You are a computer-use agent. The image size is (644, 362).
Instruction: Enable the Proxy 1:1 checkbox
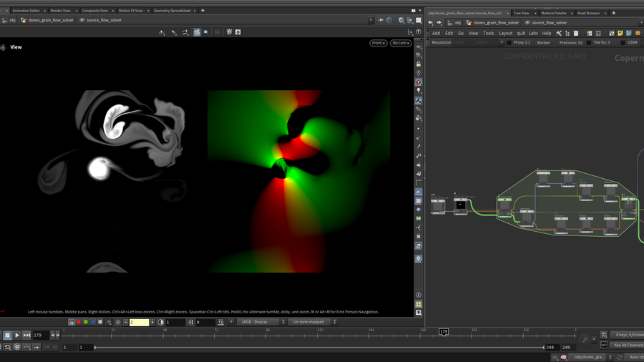point(509,42)
